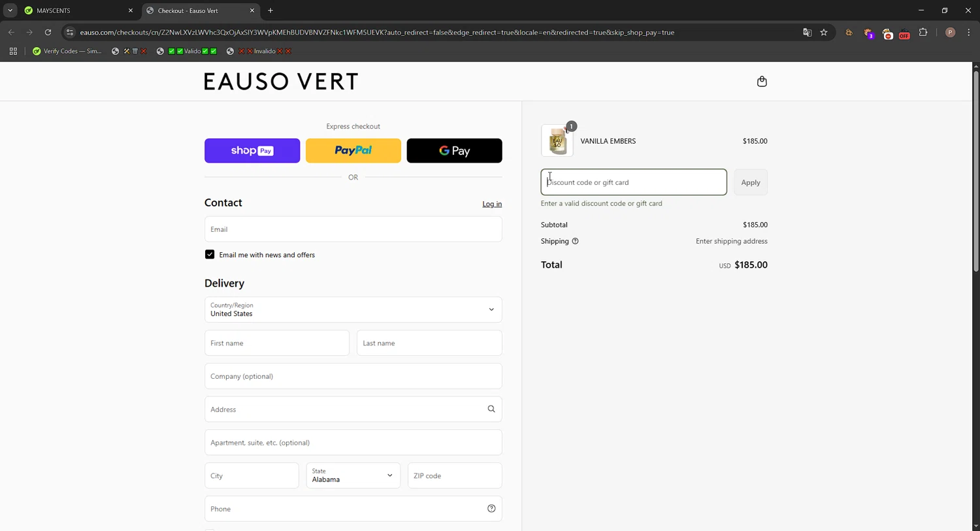Open the extension showing red OFF badge
The image size is (980, 531).
[904, 33]
